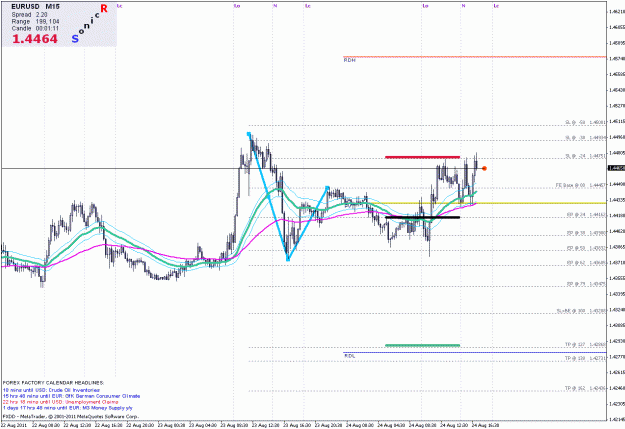Screen dimensions: 625x429
Task: Click the EURUSD M15 chart title
Action: 35,7
